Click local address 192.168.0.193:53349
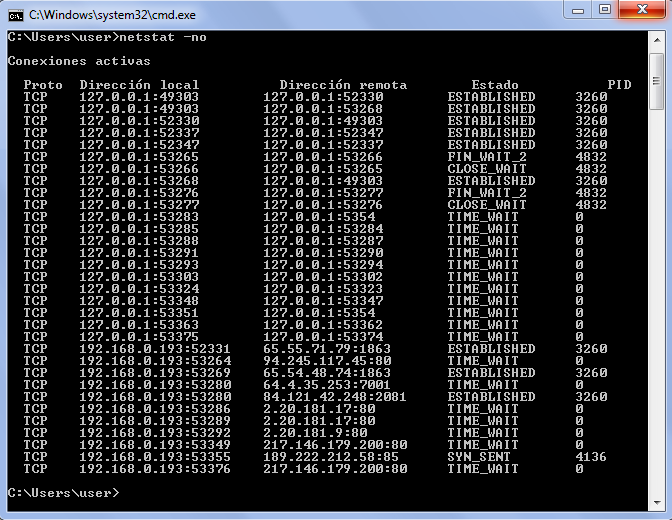The image size is (672, 520). [155, 445]
